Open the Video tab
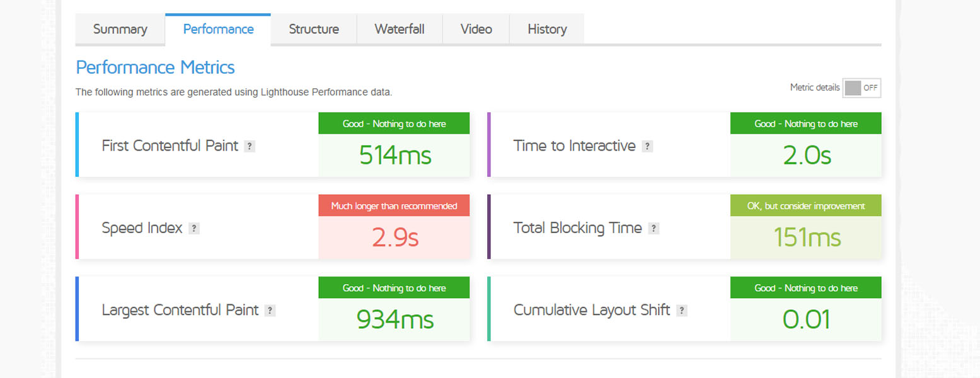The height and width of the screenshot is (378, 980). 476,29
